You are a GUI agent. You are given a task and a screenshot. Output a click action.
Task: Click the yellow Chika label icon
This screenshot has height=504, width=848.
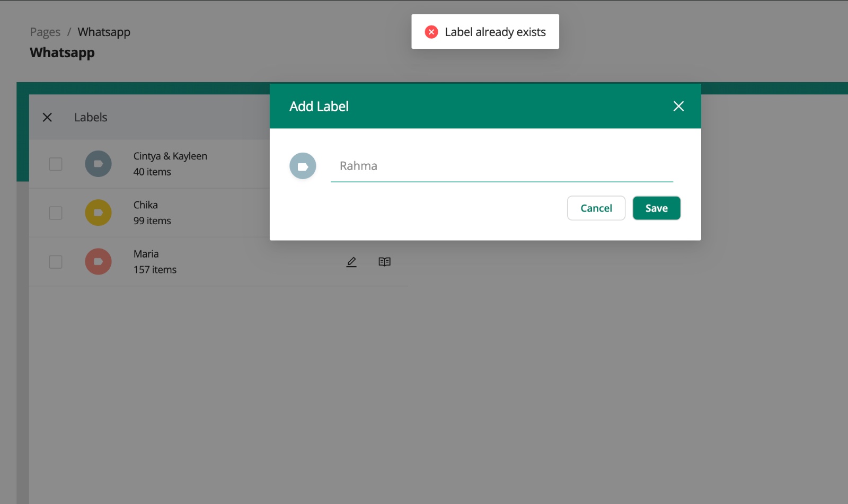(x=98, y=213)
